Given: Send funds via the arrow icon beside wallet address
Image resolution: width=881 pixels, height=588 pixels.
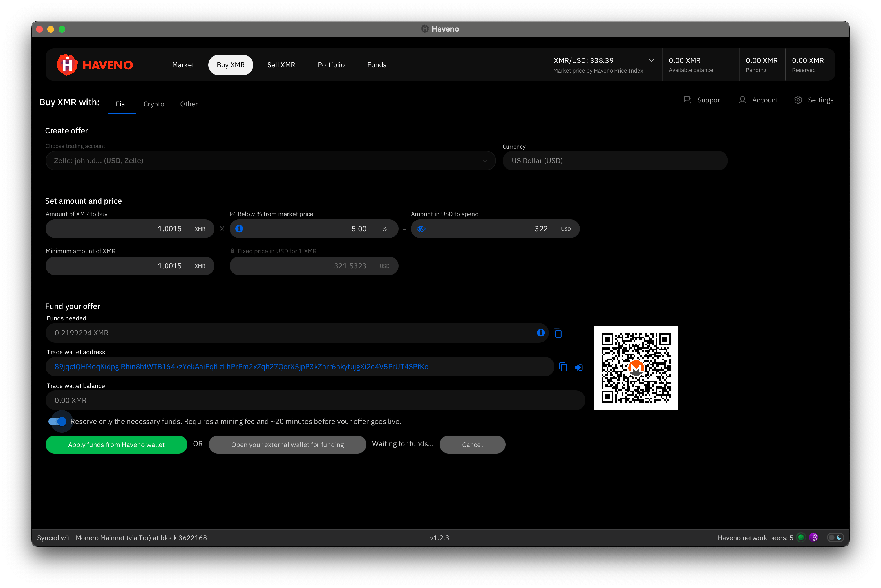Looking at the screenshot, I should (x=578, y=367).
